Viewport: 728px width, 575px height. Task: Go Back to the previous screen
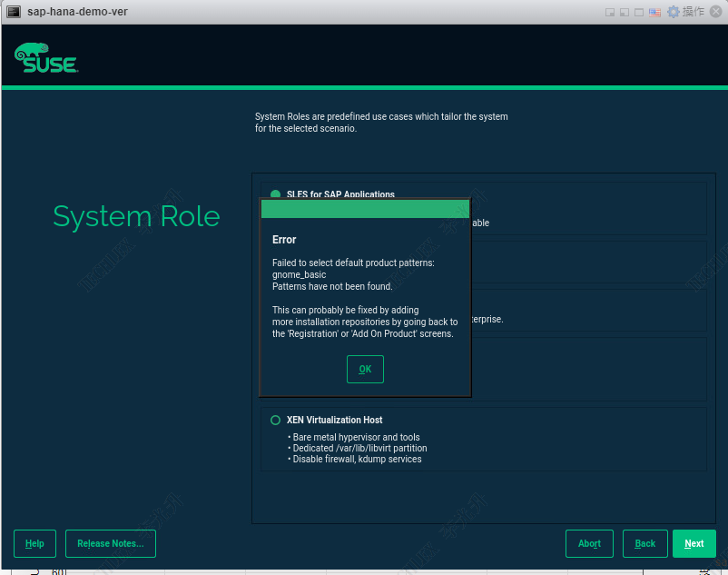tap(644, 543)
